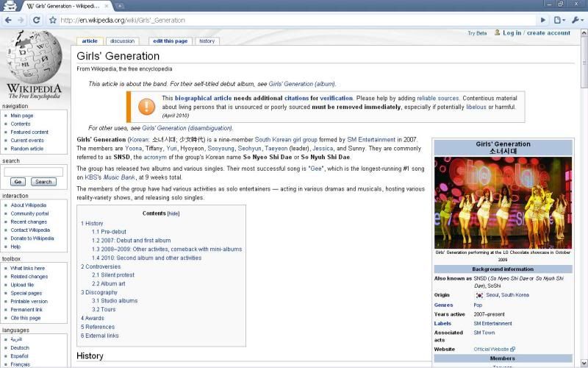Jump to 4 Awards section
The width and height of the screenshot is (588, 368).
click(93, 319)
